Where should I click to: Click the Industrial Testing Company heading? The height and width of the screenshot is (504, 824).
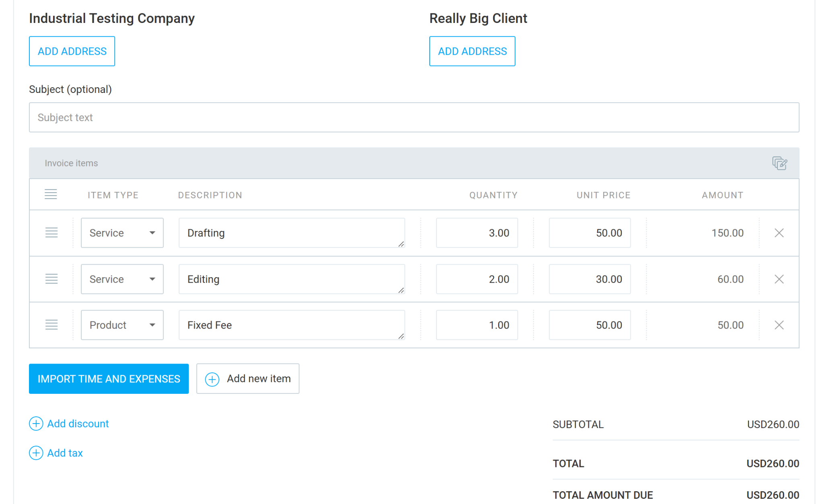[112, 19]
